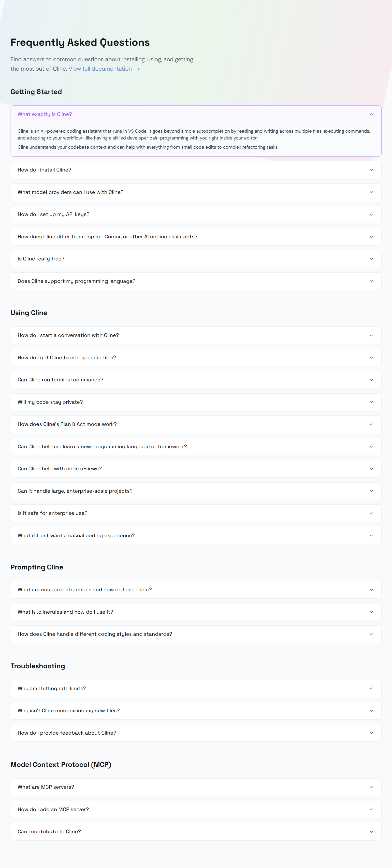The image size is (392, 868).
Task: Click chevron next to '.clinerules' question
Action: tap(371, 612)
